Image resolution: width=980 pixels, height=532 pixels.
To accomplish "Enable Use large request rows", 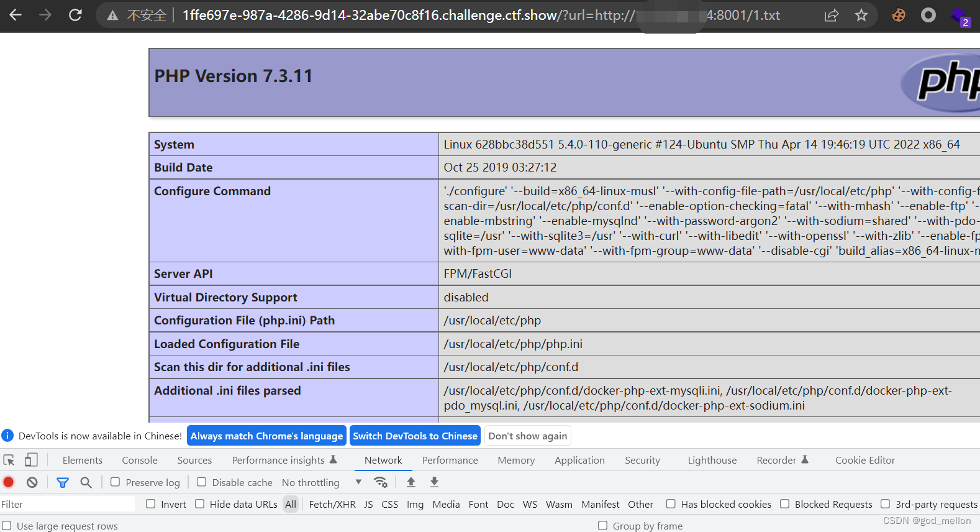I will (7, 526).
